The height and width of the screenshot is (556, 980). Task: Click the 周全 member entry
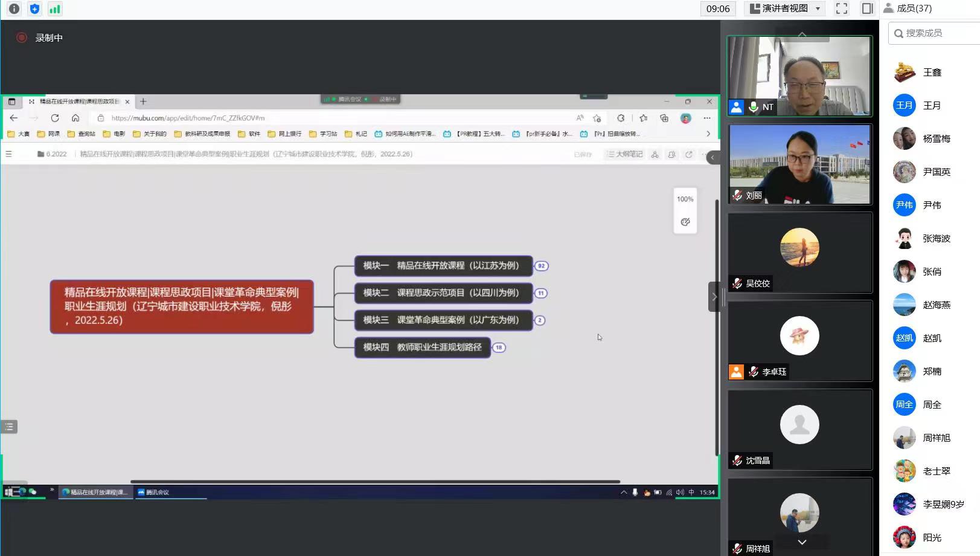(x=932, y=405)
